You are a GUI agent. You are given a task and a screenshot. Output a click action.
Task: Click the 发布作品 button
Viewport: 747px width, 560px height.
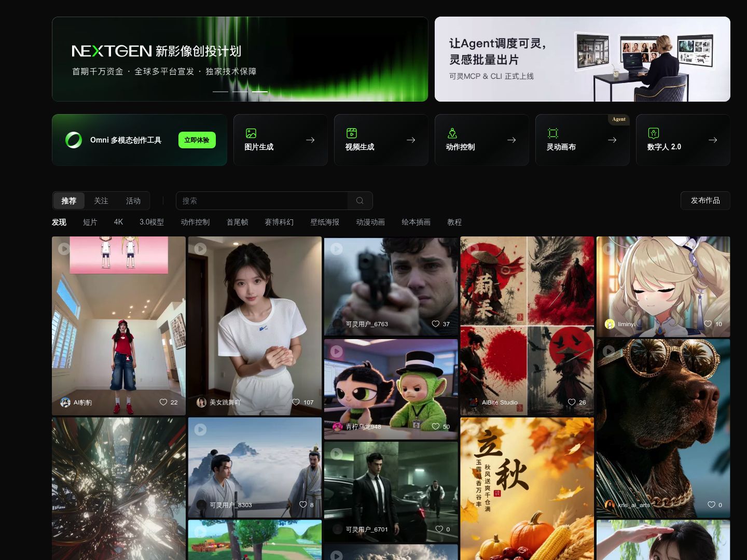pos(706,201)
